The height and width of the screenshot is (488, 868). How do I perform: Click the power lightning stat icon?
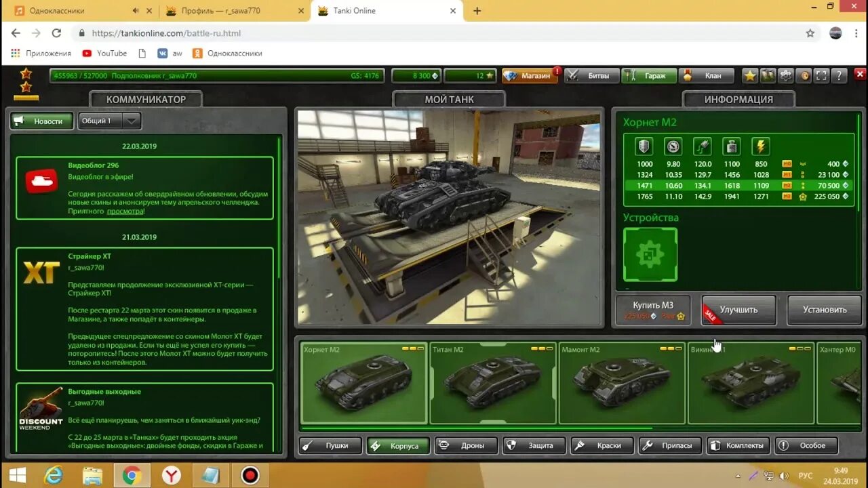tap(760, 146)
